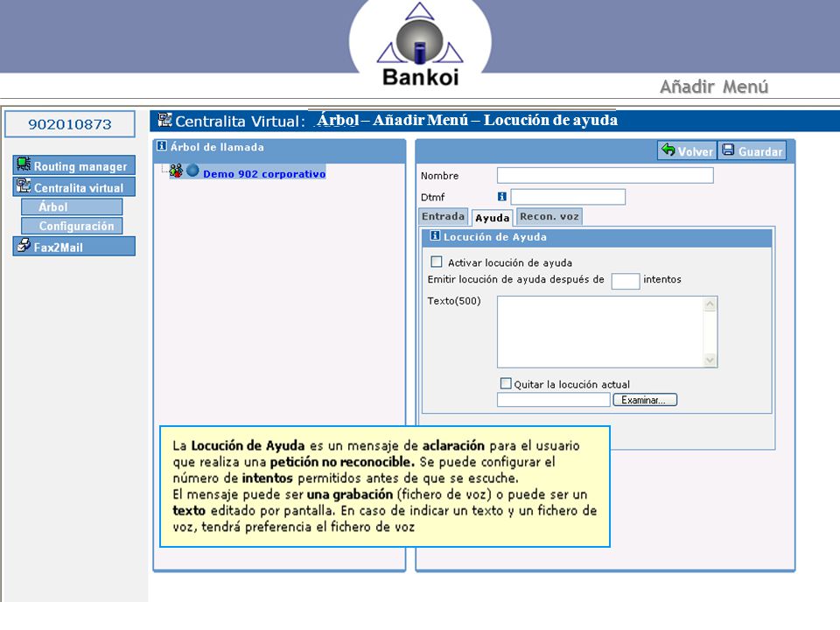Click the Dtmf info icon
This screenshot has width=840, height=630.
[502, 197]
